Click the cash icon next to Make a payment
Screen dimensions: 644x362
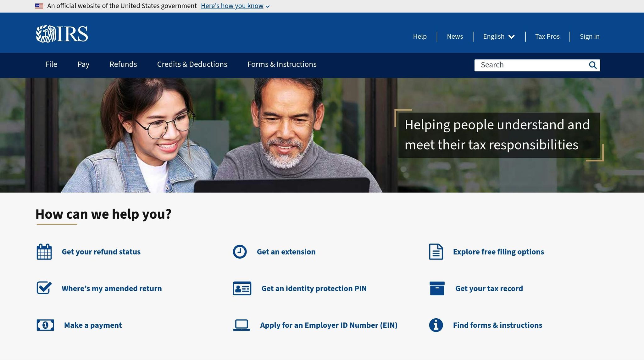[45, 325]
